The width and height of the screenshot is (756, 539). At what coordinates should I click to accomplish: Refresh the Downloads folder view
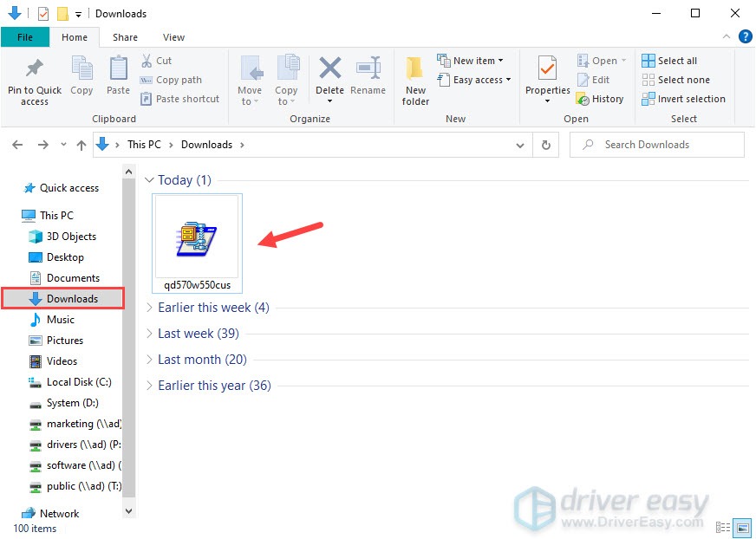pyautogui.click(x=545, y=145)
